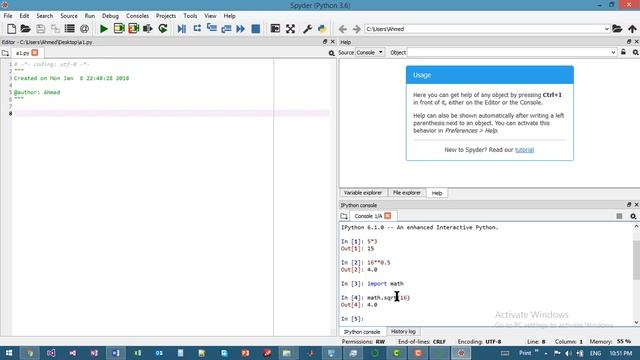Expand working directory path dropdown
640x360 pixels.
(x=607, y=29)
